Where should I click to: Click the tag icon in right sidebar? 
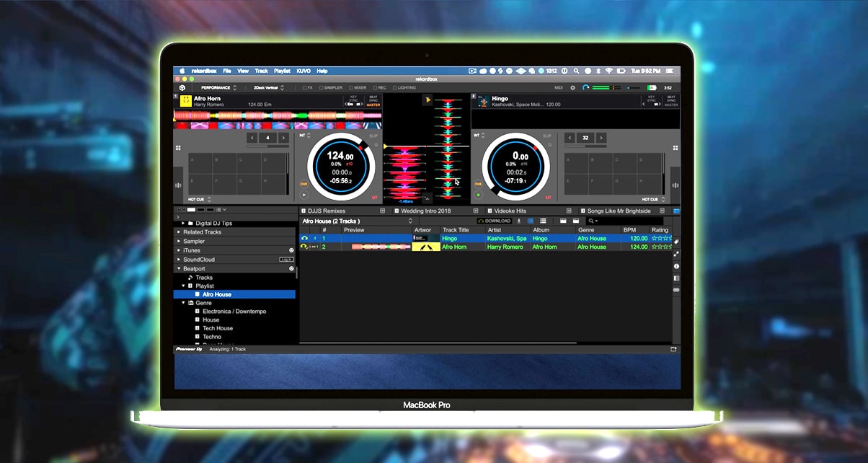coord(676,242)
